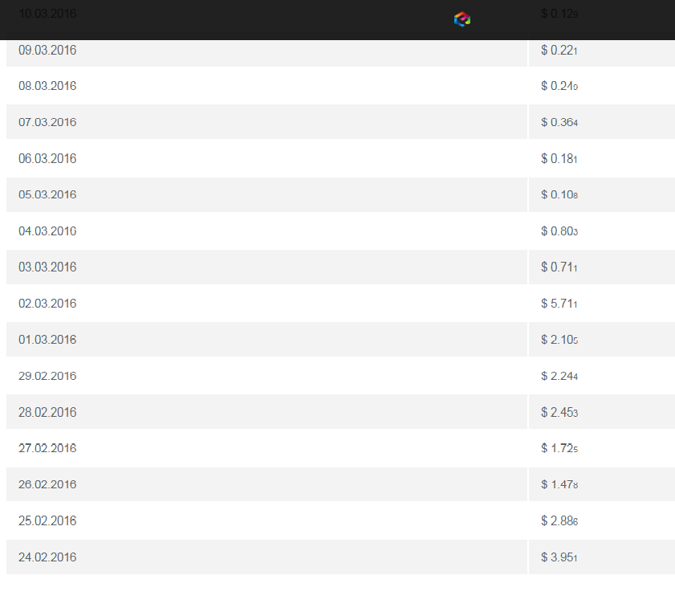Click the $ 2.453 amount cell
675x616 pixels.
tap(559, 412)
